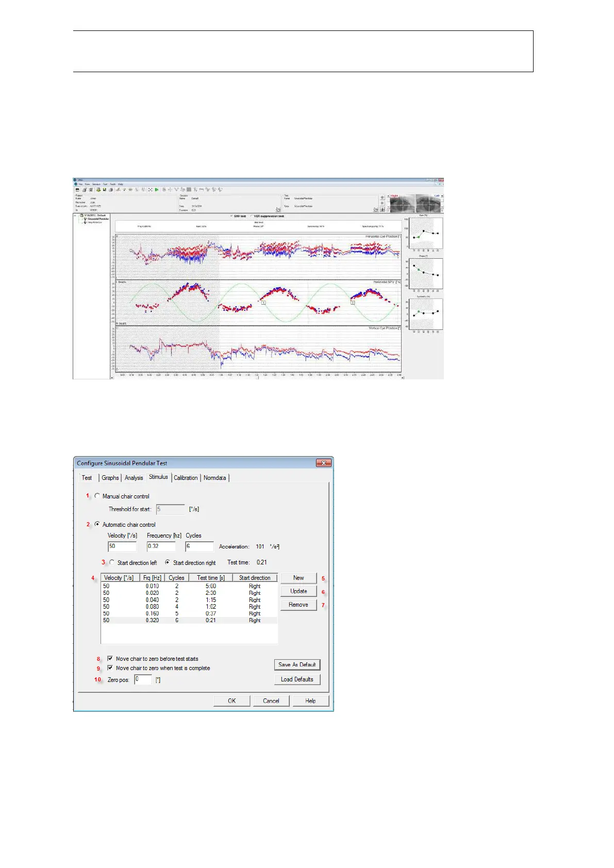Screen dimensions: 614x868
Task: Click the Gain summary graph
Action: (x=425, y=233)
